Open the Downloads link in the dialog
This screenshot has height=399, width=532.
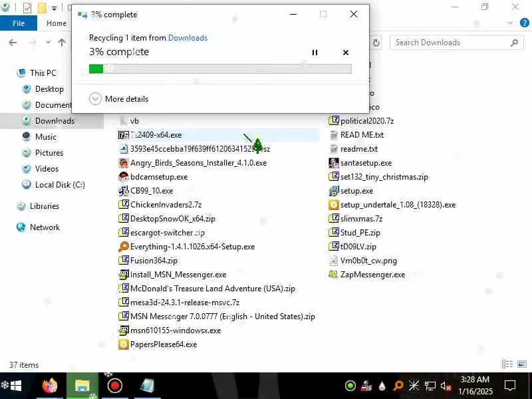[188, 38]
